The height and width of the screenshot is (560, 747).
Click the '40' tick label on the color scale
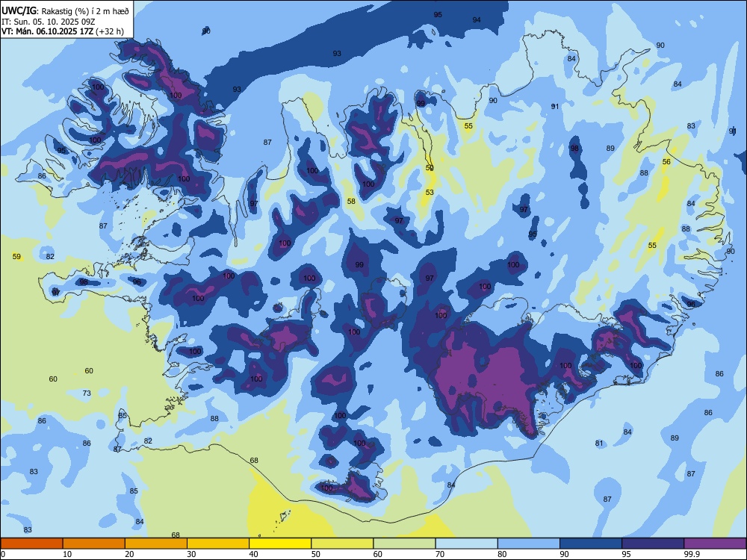click(253, 554)
